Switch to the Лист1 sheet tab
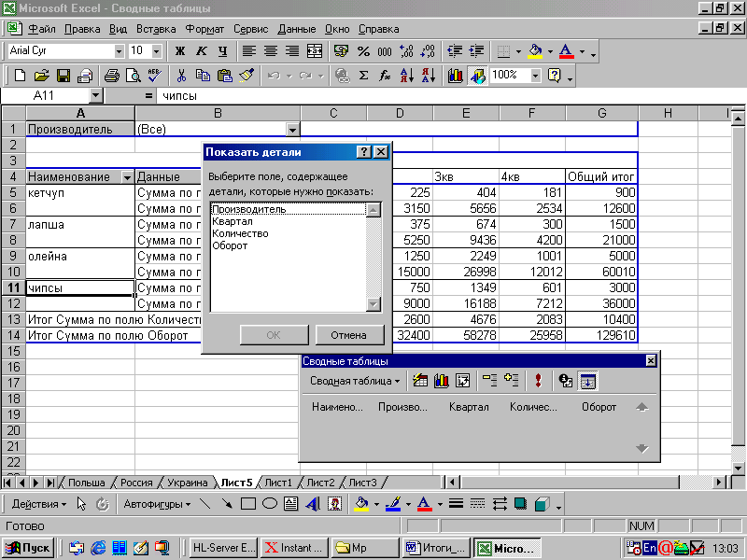 (277, 483)
